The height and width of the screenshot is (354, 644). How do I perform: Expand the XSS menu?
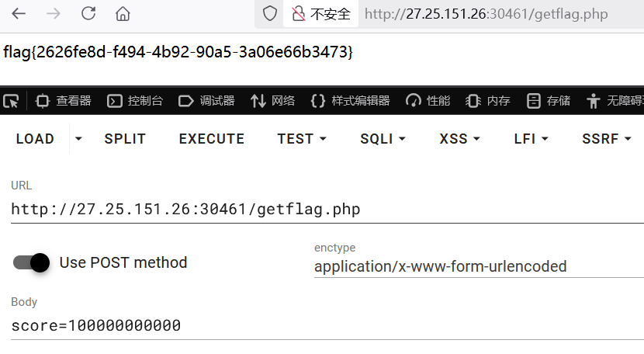click(x=459, y=139)
